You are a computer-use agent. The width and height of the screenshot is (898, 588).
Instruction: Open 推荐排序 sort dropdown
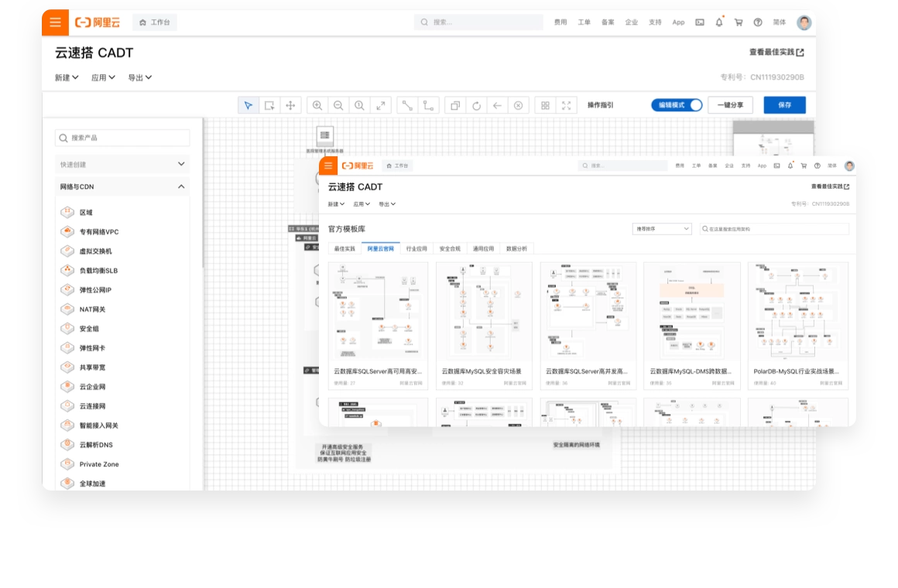tap(662, 228)
